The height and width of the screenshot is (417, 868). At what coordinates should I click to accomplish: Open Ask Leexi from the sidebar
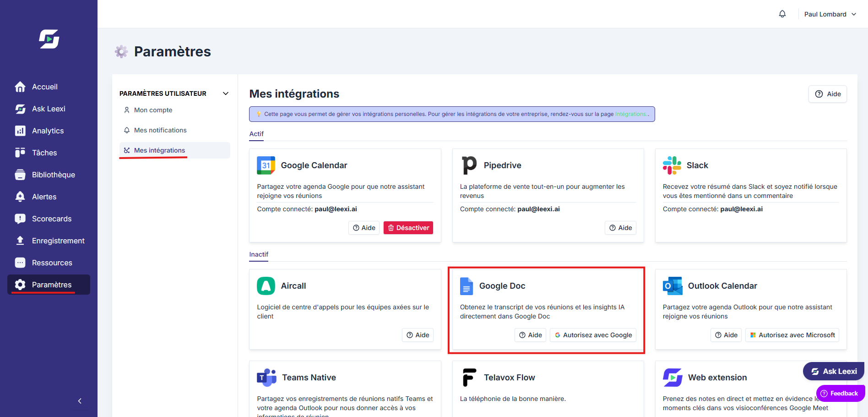[x=49, y=109]
